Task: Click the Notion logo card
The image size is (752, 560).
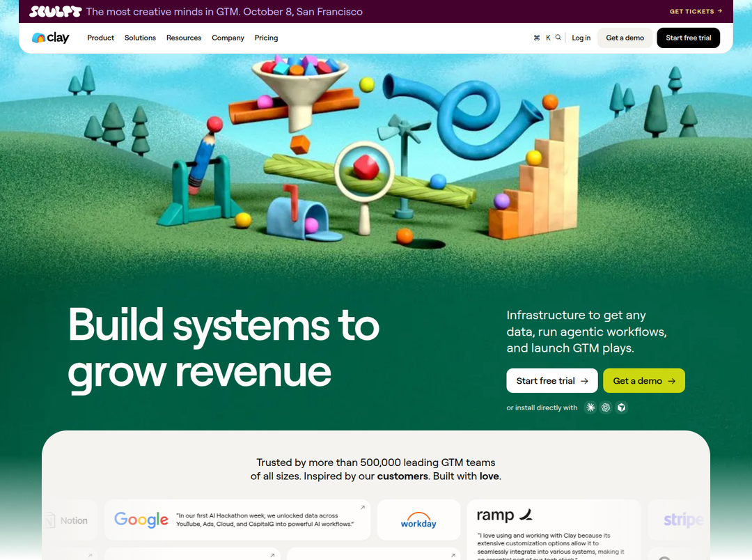Action: (x=70, y=520)
